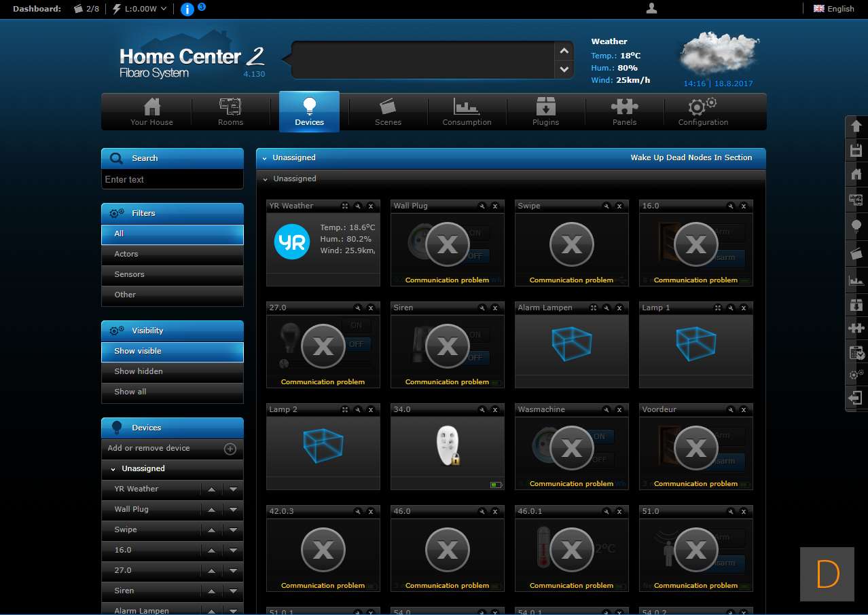Expand the YR Weather device tile
This screenshot has height=615, width=868.
pyautogui.click(x=345, y=206)
